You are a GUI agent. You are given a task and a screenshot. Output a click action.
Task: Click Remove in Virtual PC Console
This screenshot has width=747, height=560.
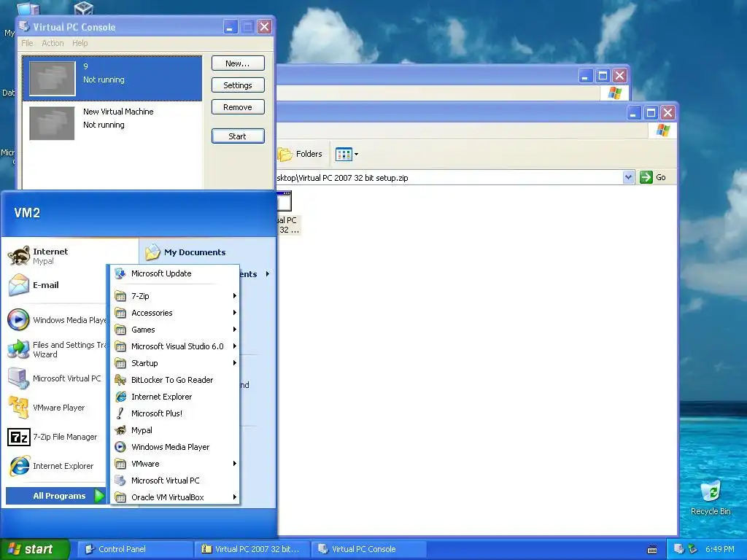[238, 107]
